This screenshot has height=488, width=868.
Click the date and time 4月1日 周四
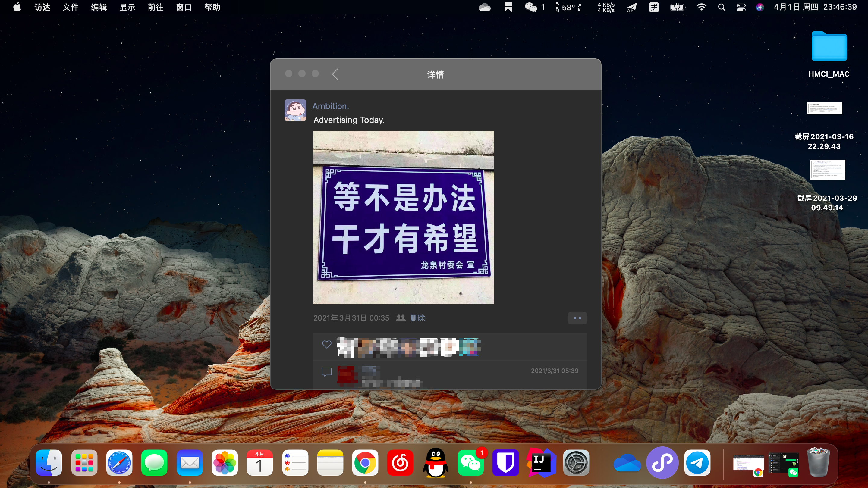coord(815,7)
